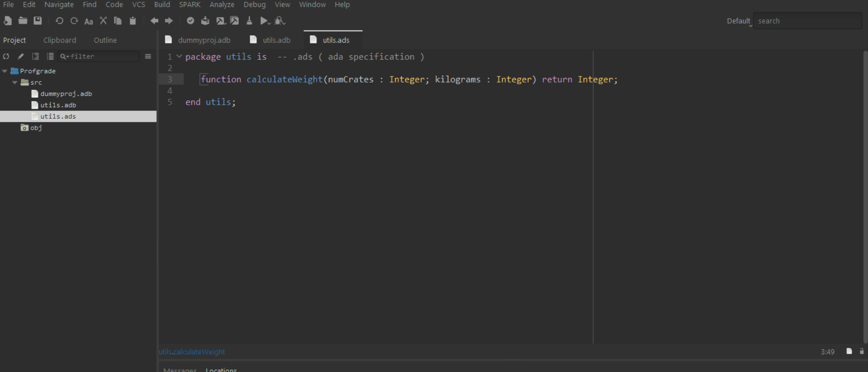Undo the last edit
Viewport: 868px width, 372px height.
(59, 21)
